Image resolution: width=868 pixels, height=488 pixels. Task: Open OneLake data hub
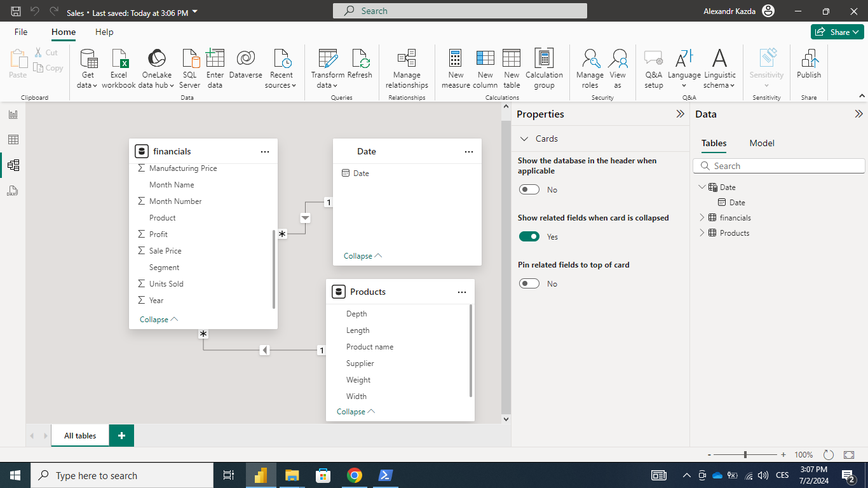[156, 69]
